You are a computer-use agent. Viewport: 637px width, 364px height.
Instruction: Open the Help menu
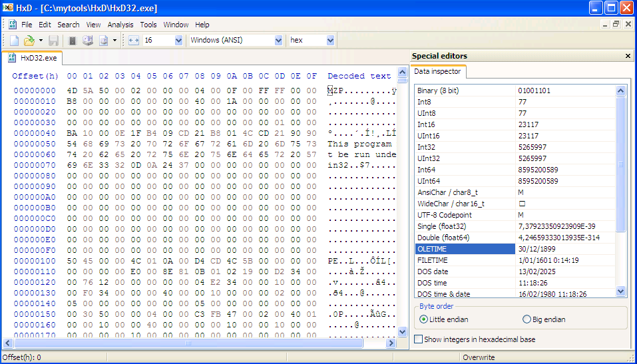click(x=202, y=25)
